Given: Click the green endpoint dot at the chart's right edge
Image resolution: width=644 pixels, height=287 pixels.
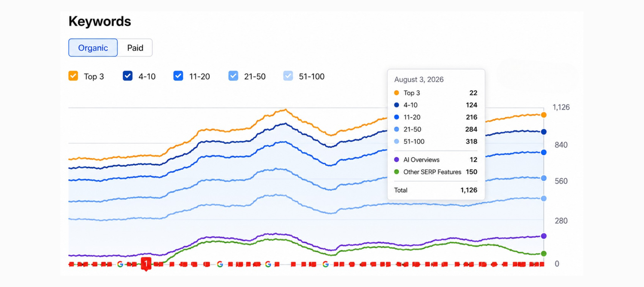Looking at the screenshot, I should (x=544, y=253).
